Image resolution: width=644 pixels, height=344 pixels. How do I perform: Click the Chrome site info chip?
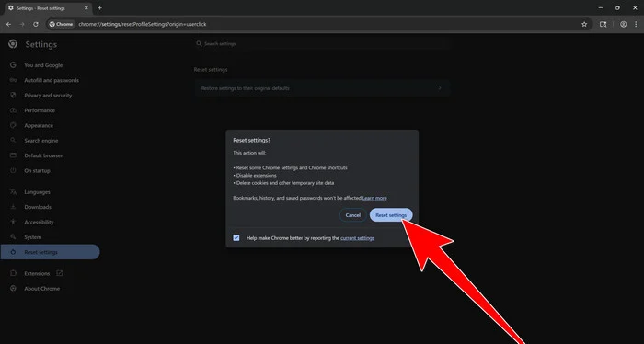coord(61,24)
